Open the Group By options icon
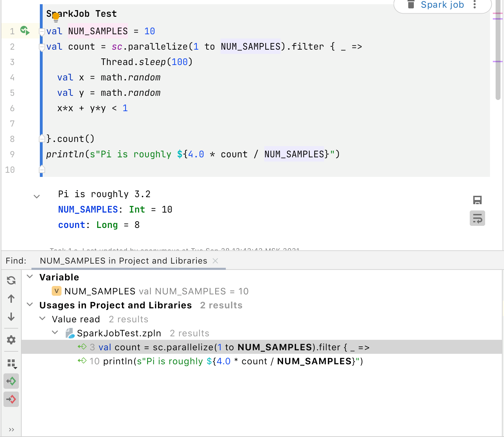The width and height of the screenshot is (504, 437). (x=12, y=364)
